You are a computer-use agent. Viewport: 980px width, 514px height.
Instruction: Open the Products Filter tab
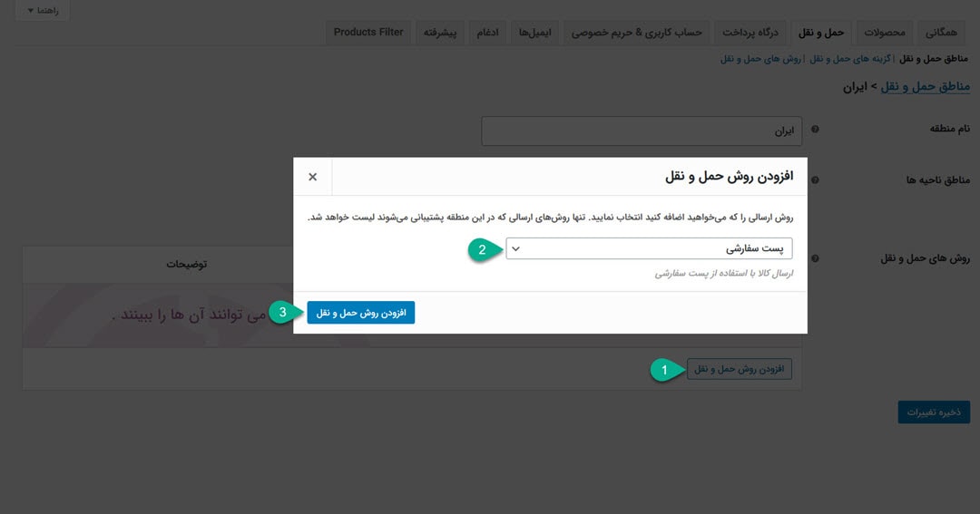click(368, 33)
